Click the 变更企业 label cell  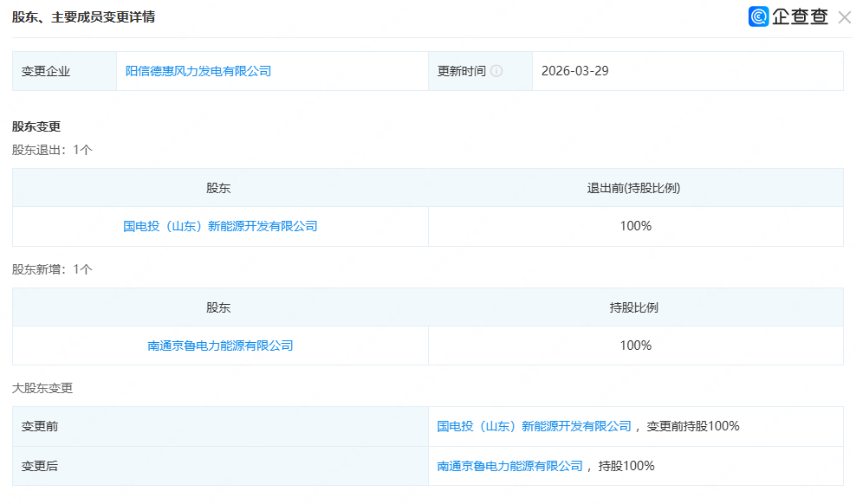pos(46,71)
